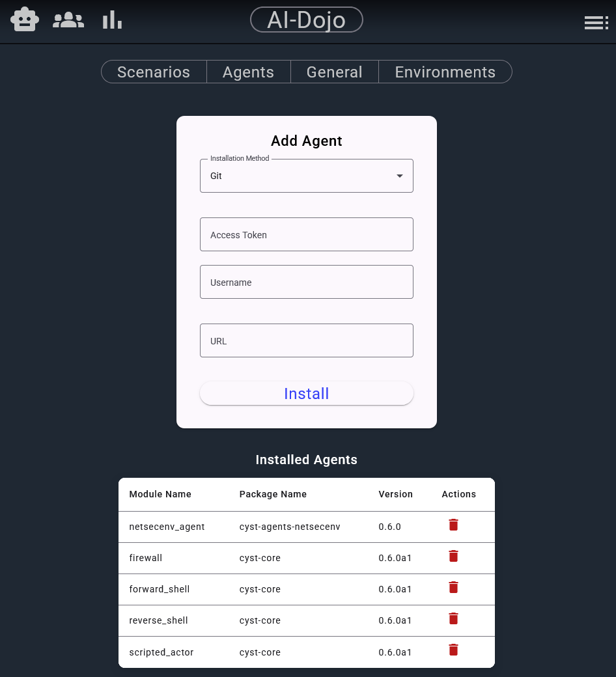The image size is (616, 677).
Task: Open the bar chart statistics icon
Action: (112, 20)
